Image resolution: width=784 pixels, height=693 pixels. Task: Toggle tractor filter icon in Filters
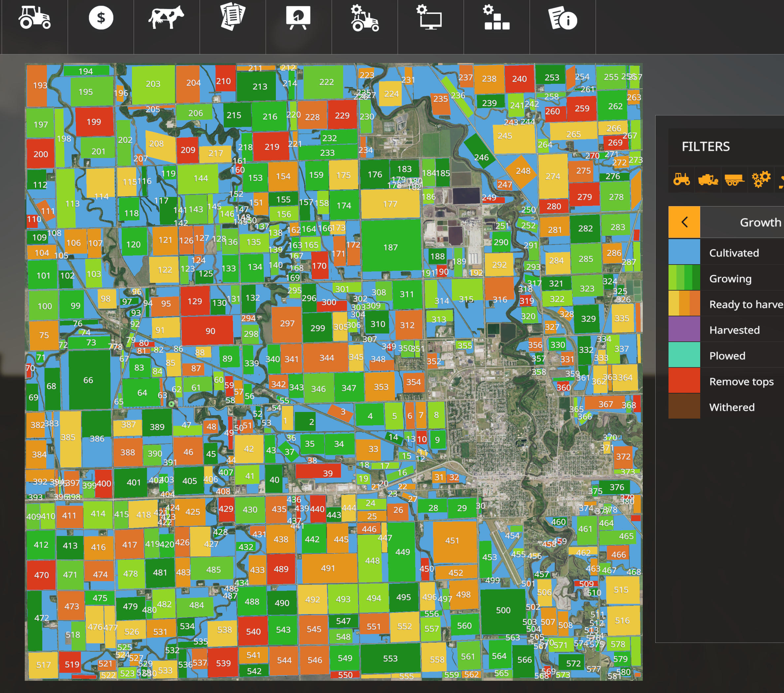click(x=682, y=179)
